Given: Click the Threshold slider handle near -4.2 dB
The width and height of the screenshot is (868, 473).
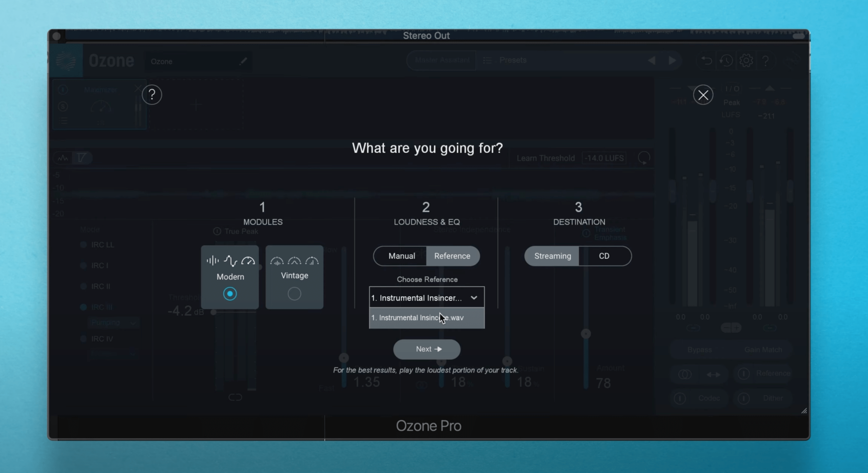Looking at the screenshot, I should pos(214,312).
